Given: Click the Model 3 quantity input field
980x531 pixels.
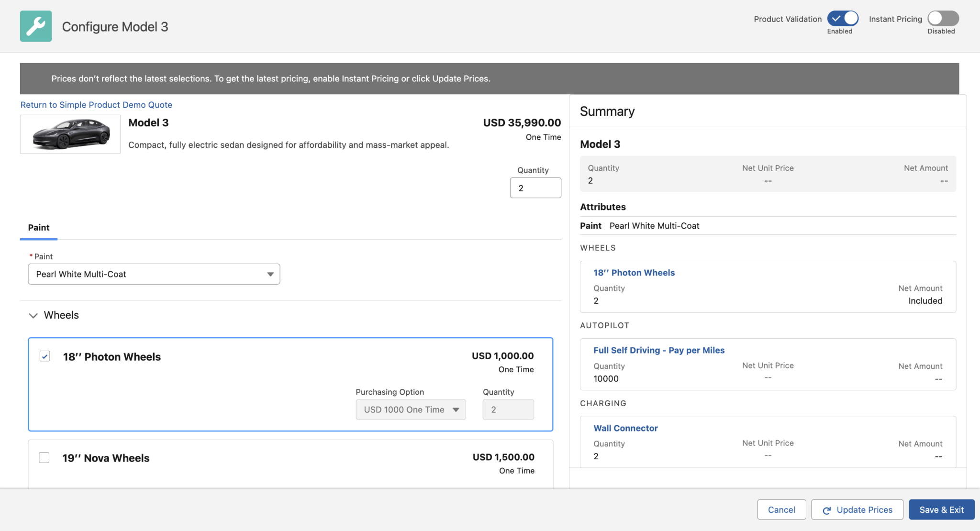Looking at the screenshot, I should coord(535,188).
